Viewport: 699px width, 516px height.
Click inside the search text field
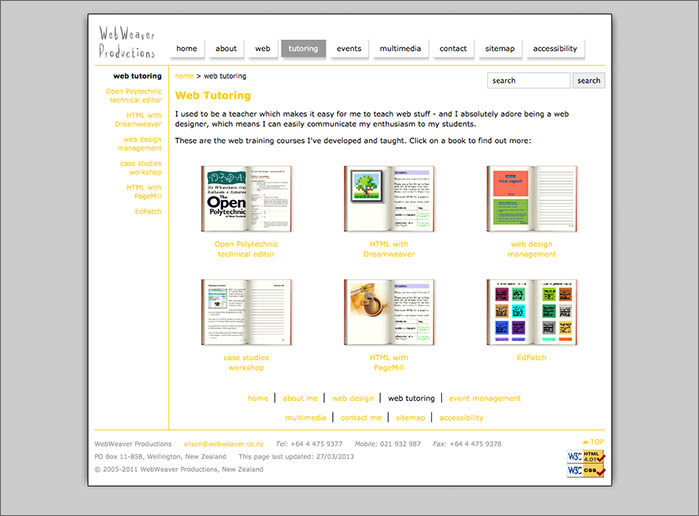click(x=529, y=81)
